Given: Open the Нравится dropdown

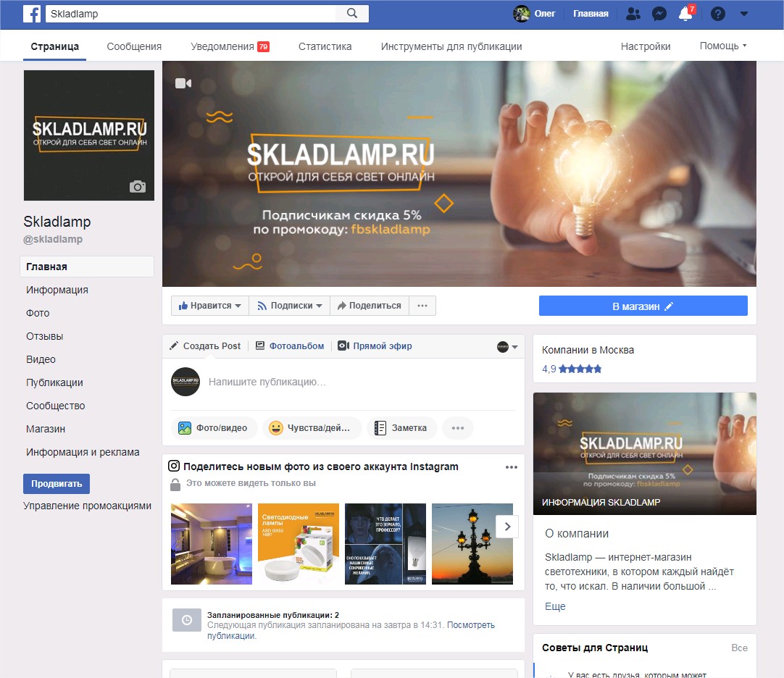Looking at the screenshot, I should click(210, 306).
